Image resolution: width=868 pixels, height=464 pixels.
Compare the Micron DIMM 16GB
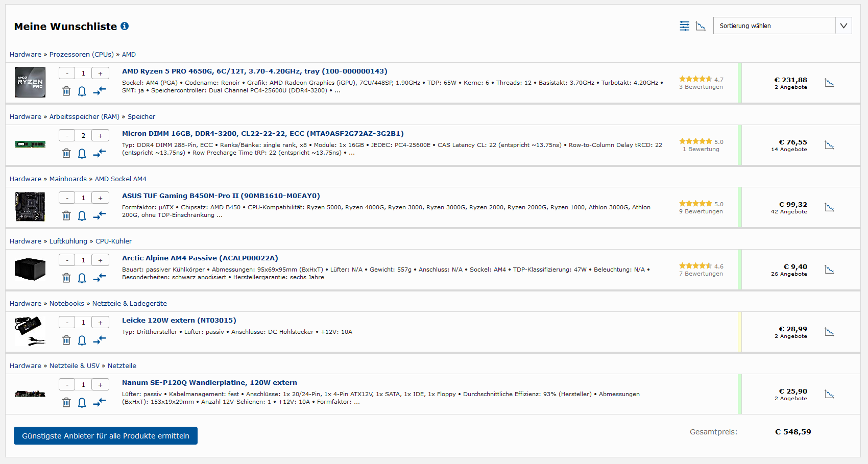pos(100,153)
